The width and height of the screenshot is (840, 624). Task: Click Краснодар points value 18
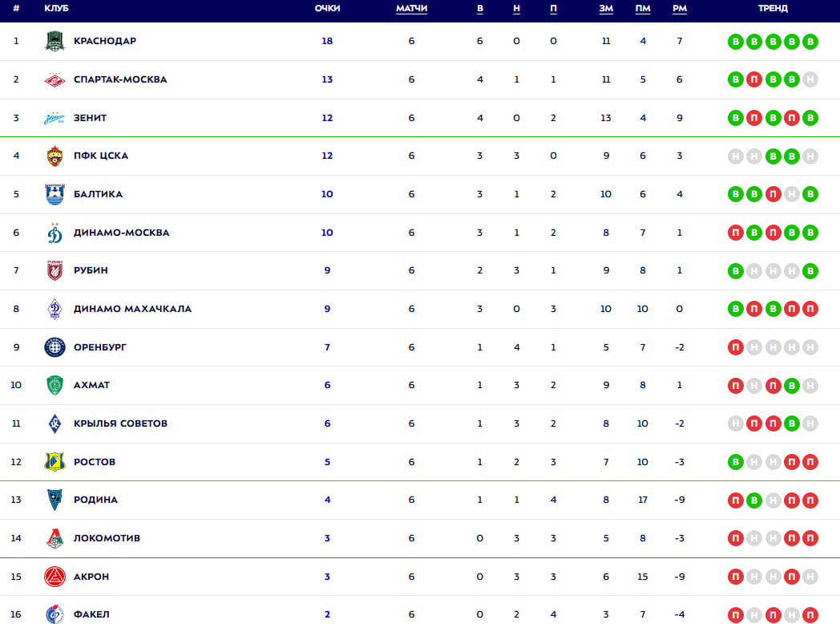[x=327, y=41]
